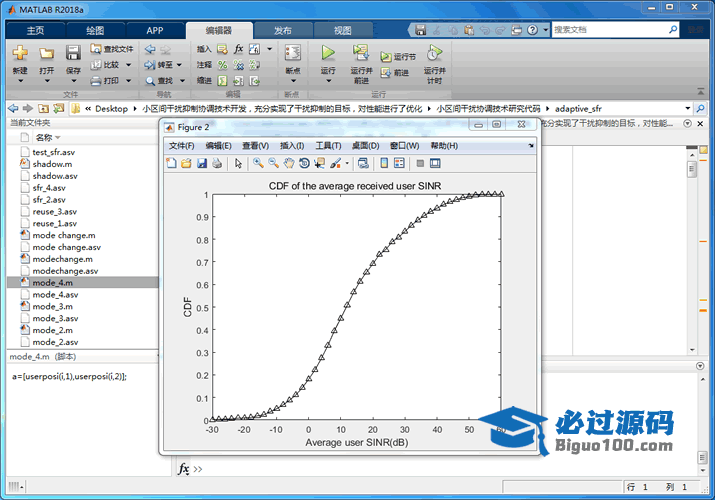Click 运行并前进 (Run and Advance) icon
The width and height of the screenshot is (715, 500).
361,52
